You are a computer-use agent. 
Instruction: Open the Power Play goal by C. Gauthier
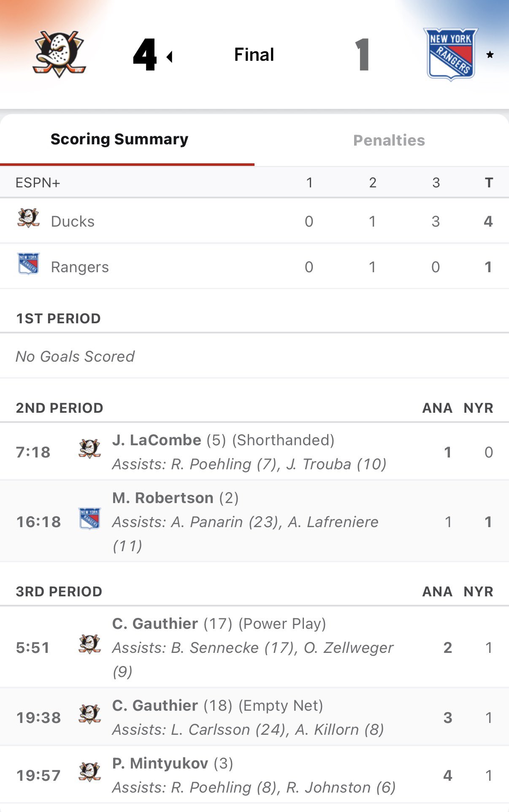[x=155, y=624]
